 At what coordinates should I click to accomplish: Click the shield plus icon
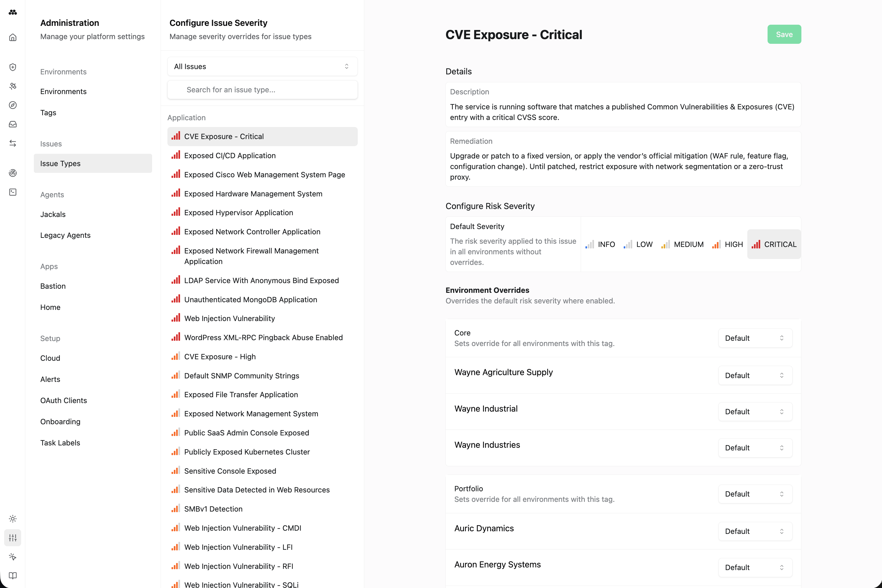13,67
